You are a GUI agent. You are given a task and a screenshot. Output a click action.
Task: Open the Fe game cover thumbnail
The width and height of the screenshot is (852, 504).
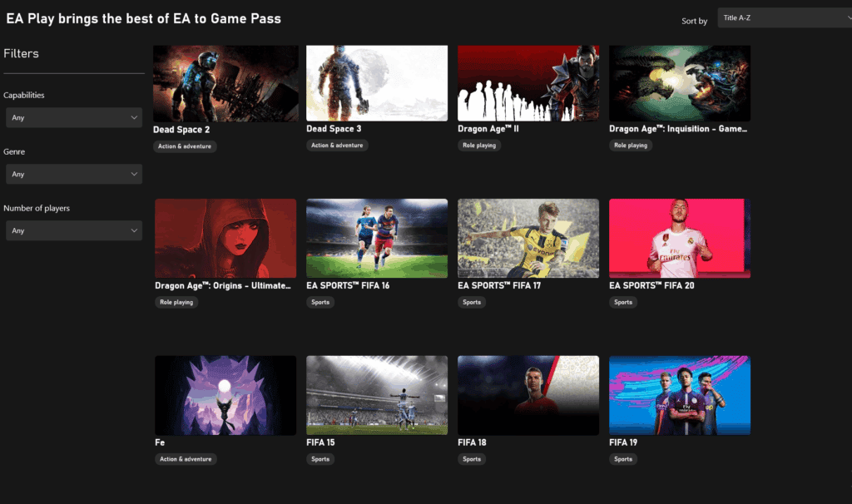click(x=225, y=395)
